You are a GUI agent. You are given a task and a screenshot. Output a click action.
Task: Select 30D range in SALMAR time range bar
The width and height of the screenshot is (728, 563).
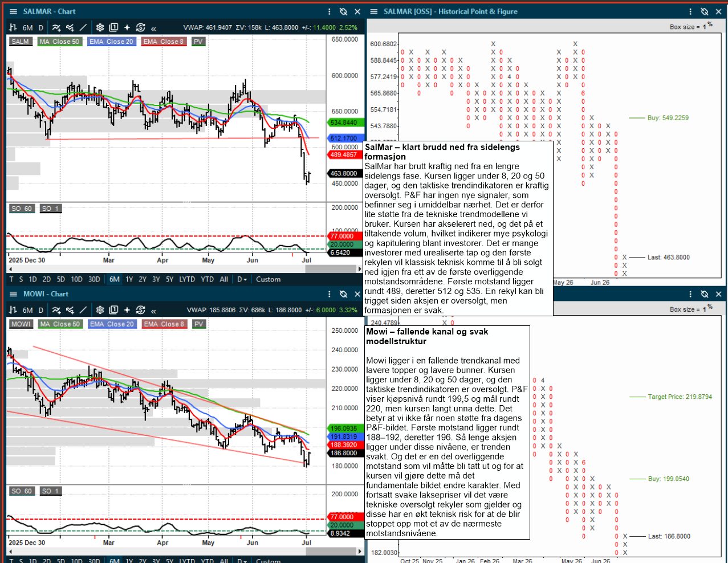tap(94, 279)
